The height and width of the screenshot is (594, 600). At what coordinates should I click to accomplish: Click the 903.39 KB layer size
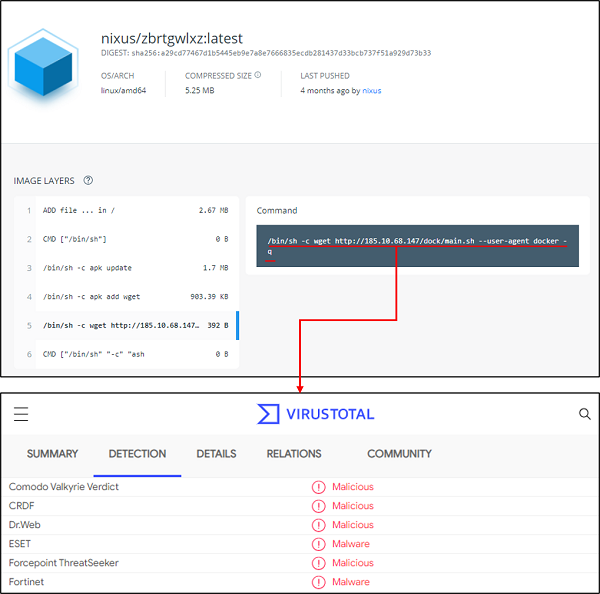coord(209,297)
